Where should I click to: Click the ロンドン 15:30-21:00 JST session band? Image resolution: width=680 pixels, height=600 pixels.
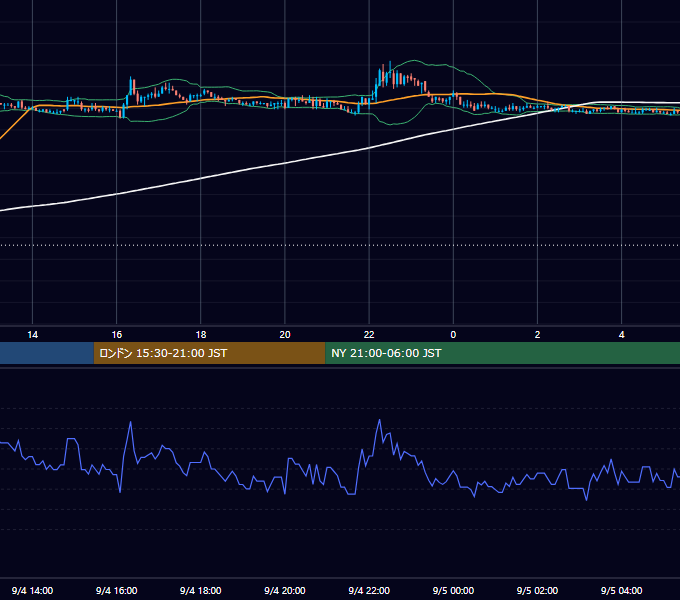(209, 353)
